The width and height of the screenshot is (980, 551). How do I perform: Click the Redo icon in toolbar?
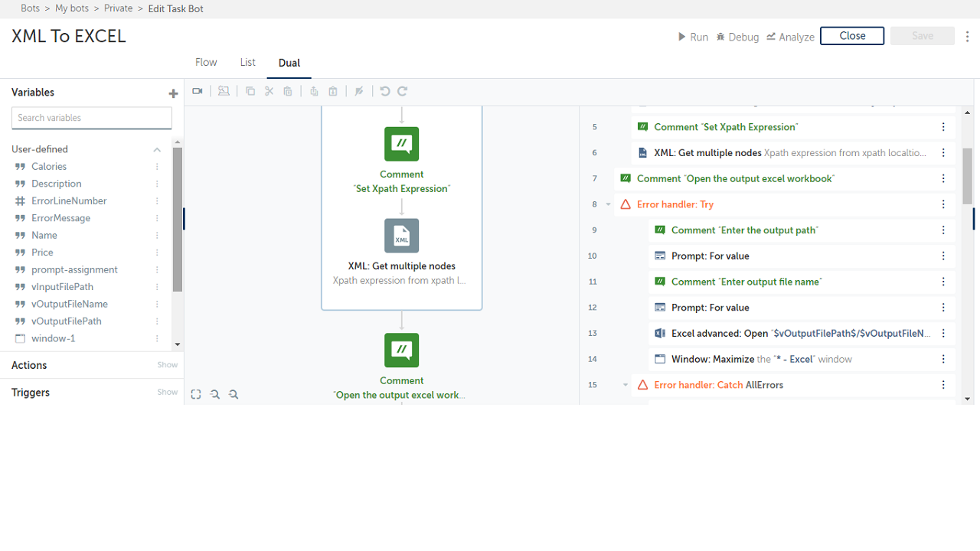[403, 91]
